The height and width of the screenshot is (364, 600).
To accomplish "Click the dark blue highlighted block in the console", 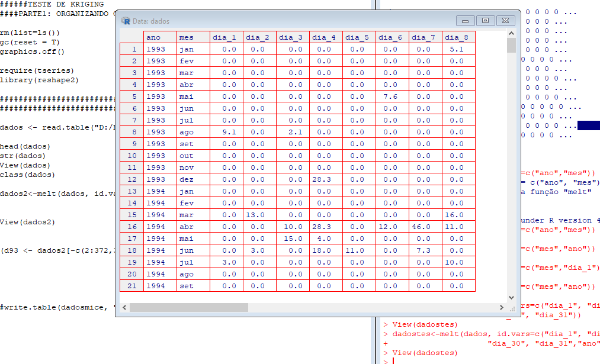I will (x=589, y=125).
